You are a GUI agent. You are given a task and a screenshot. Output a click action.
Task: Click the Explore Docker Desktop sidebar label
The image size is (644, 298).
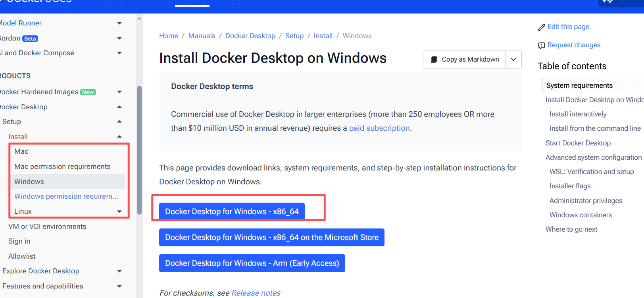click(x=41, y=271)
